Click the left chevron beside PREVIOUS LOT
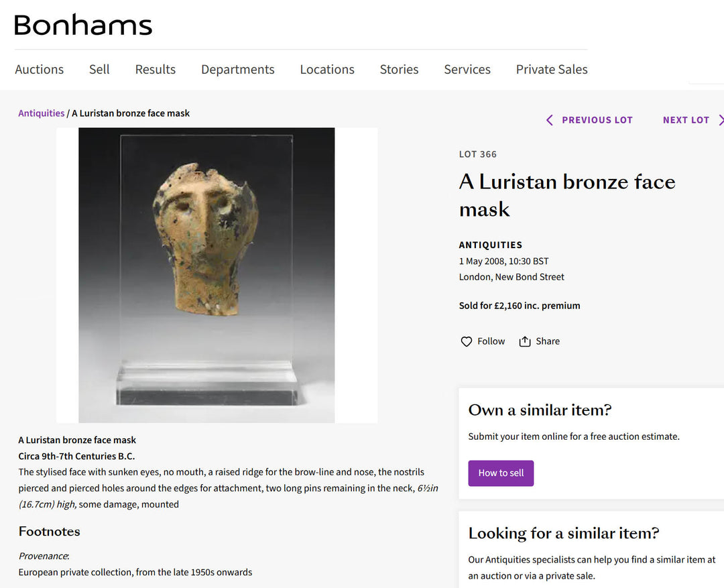Image resolution: width=724 pixels, height=588 pixels. [549, 120]
